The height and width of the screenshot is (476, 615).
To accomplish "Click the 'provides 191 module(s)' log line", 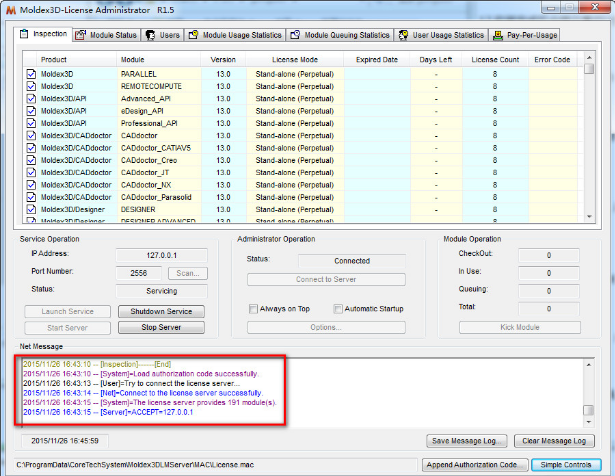I will coord(150,403).
